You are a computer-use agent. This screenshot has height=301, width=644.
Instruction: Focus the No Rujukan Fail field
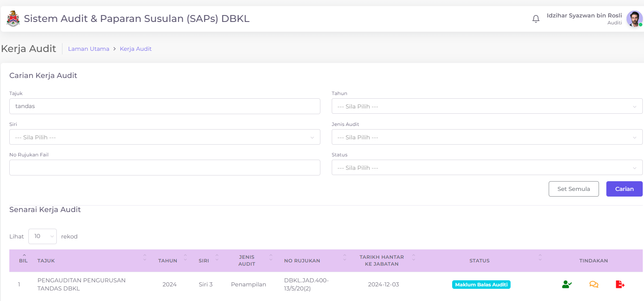click(x=165, y=168)
